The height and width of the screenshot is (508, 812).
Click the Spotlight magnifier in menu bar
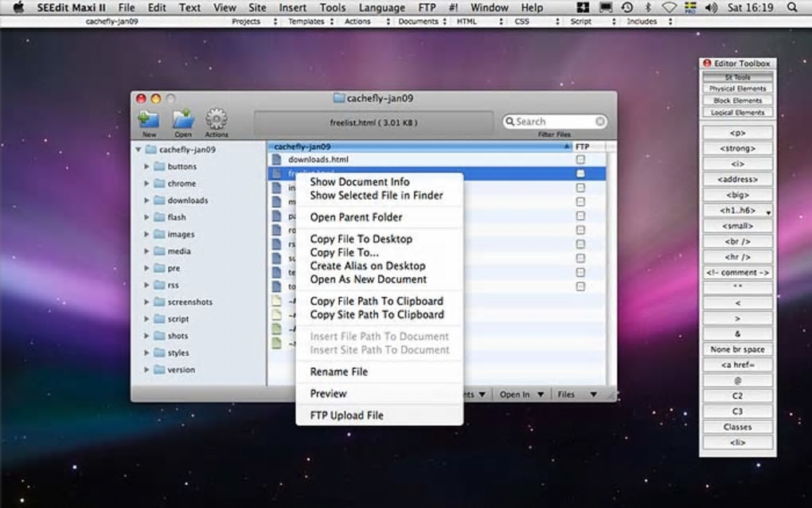(792, 7)
